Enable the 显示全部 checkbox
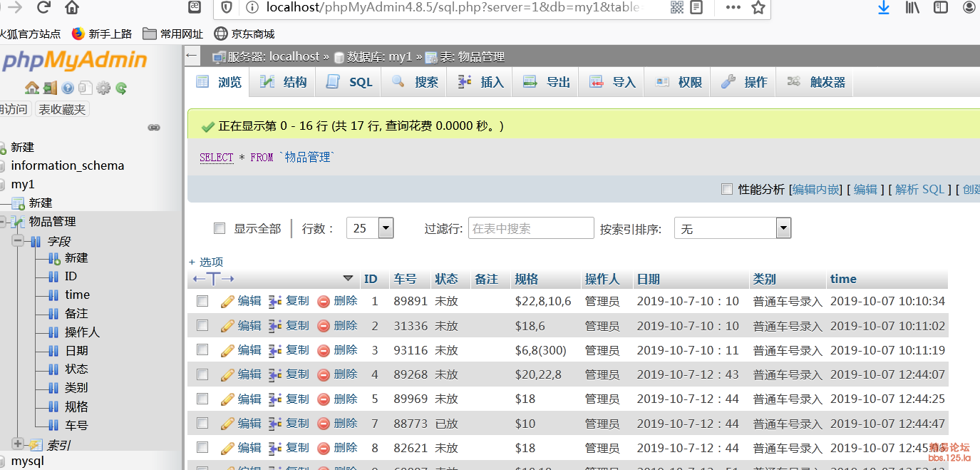980x470 pixels. [x=220, y=229]
